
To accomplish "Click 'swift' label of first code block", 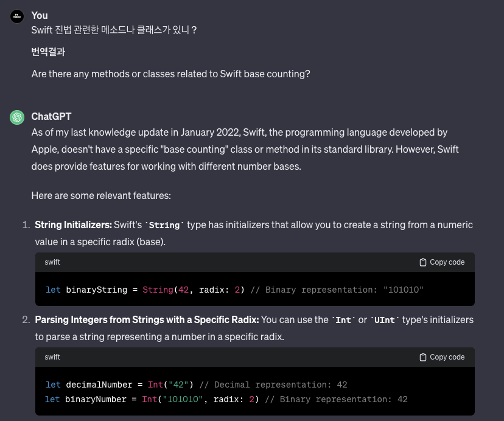I will [52, 262].
